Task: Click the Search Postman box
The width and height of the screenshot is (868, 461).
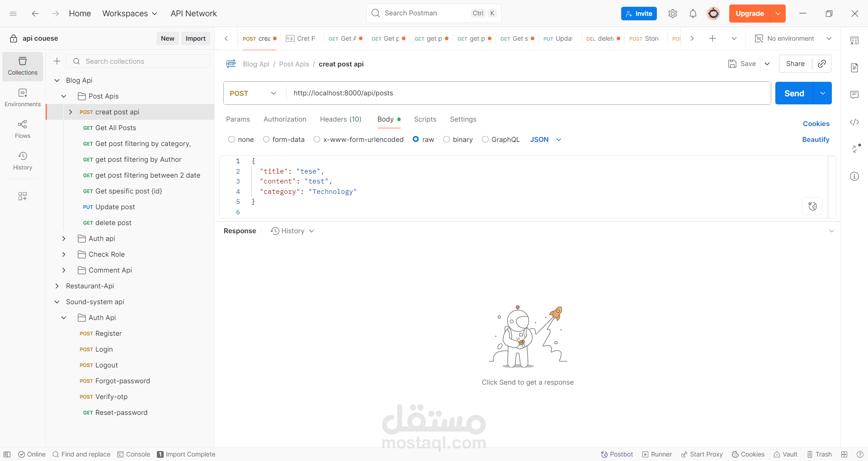Action: pyautogui.click(x=434, y=13)
